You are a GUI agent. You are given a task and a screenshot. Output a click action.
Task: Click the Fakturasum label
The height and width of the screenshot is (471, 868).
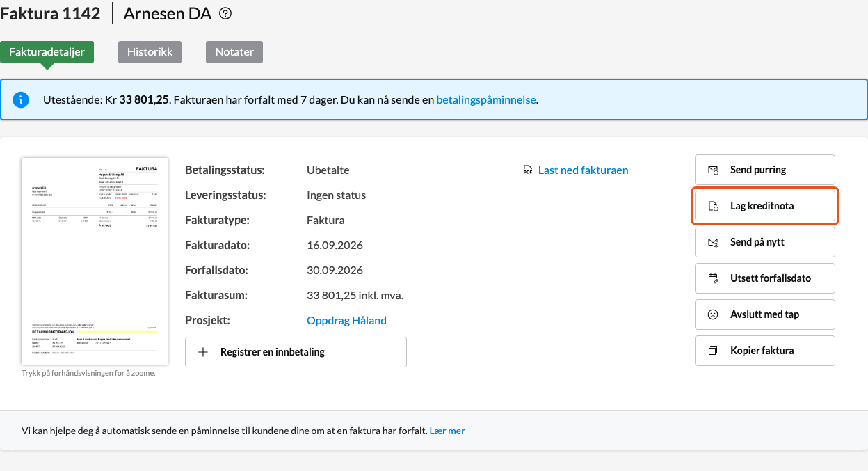(217, 295)
